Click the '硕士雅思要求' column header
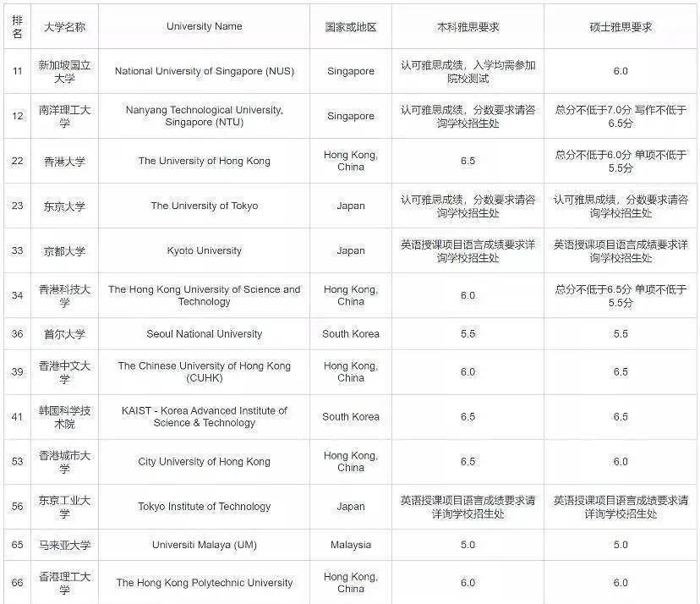The width and height of the screenshot is (700, 604). click(x=620, y=26)
